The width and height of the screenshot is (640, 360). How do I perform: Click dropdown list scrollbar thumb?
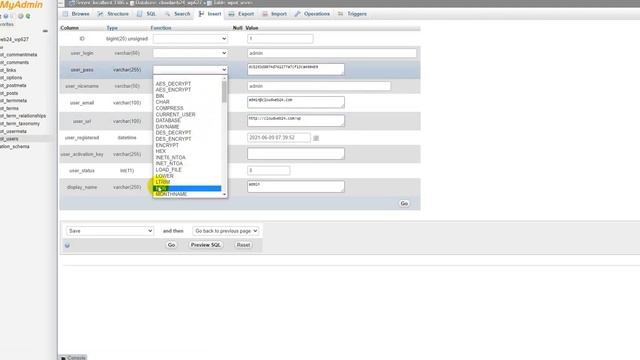pyautogui.click(x=224, y=92)
